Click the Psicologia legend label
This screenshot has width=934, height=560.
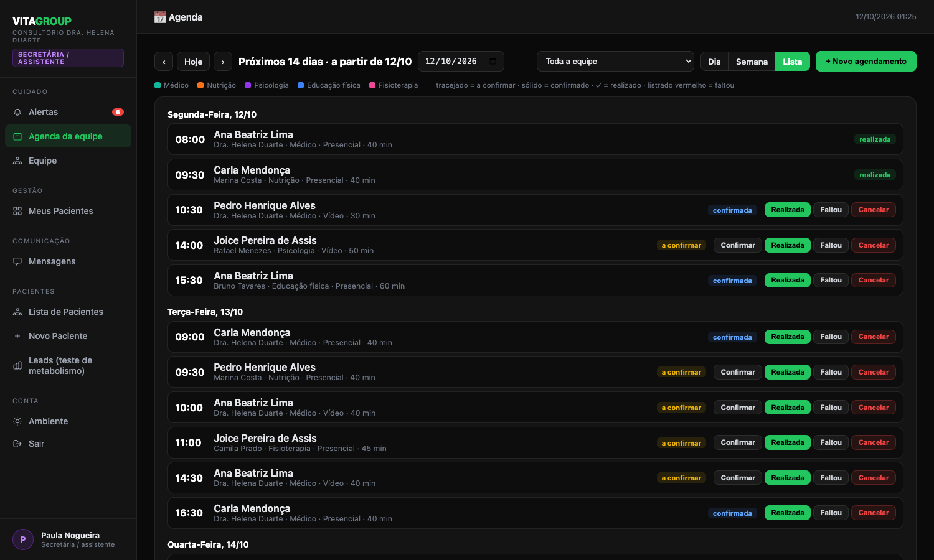tap(271, 85)
